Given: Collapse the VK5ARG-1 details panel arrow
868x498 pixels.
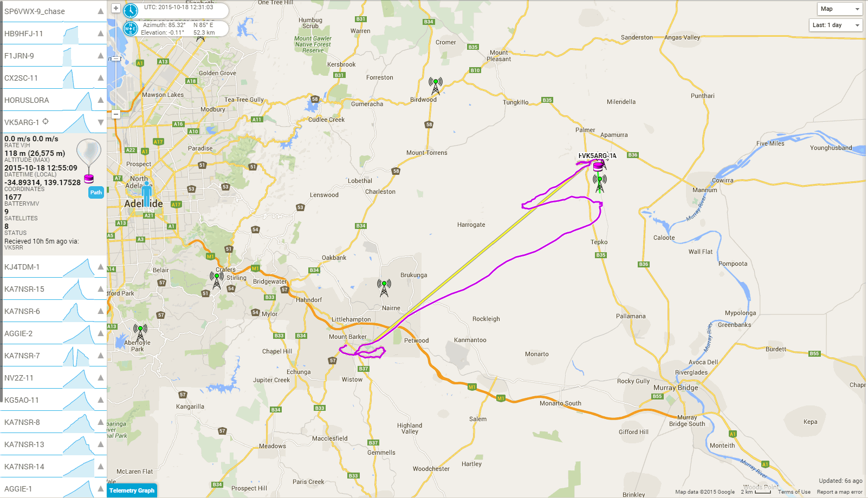Looking at the screenshot, I should point(100,122).
